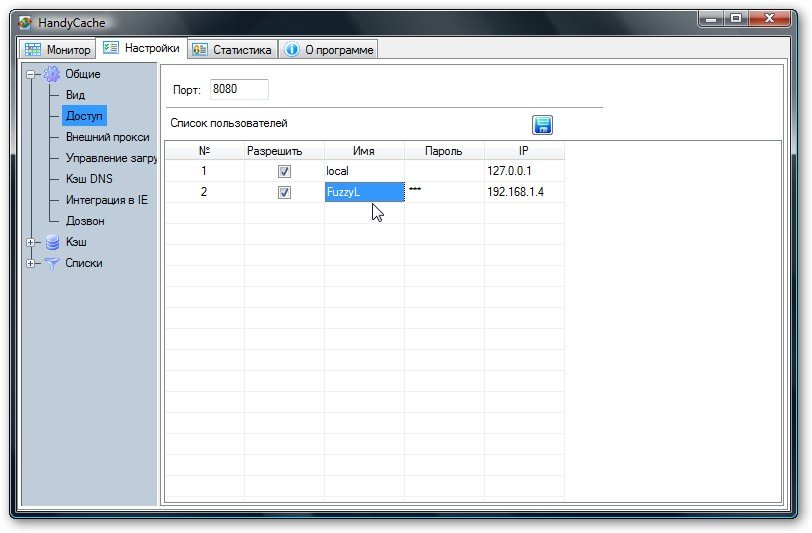Click the Пароль column header
Image resolution: width=812 pixels, height=533 pixels.
[444, 151]
